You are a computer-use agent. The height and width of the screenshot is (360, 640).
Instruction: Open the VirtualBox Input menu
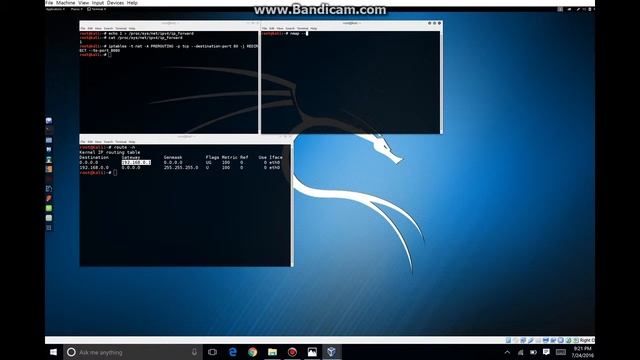[x=98, y=3]
